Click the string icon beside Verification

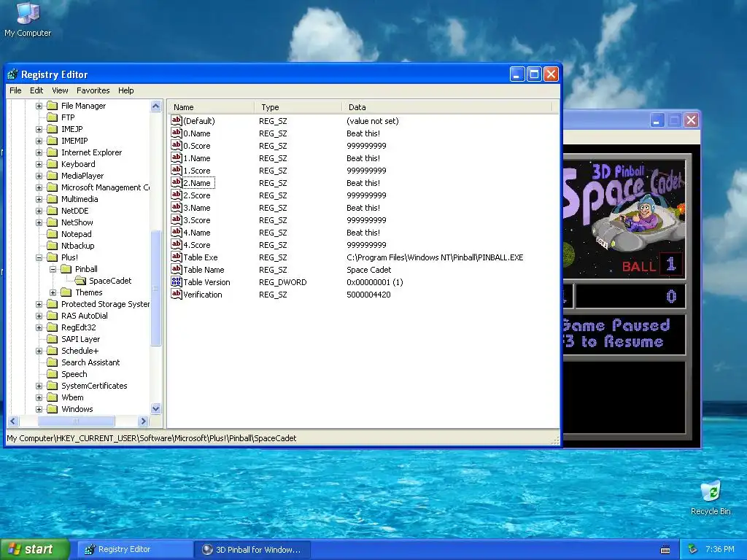point(177,294)
